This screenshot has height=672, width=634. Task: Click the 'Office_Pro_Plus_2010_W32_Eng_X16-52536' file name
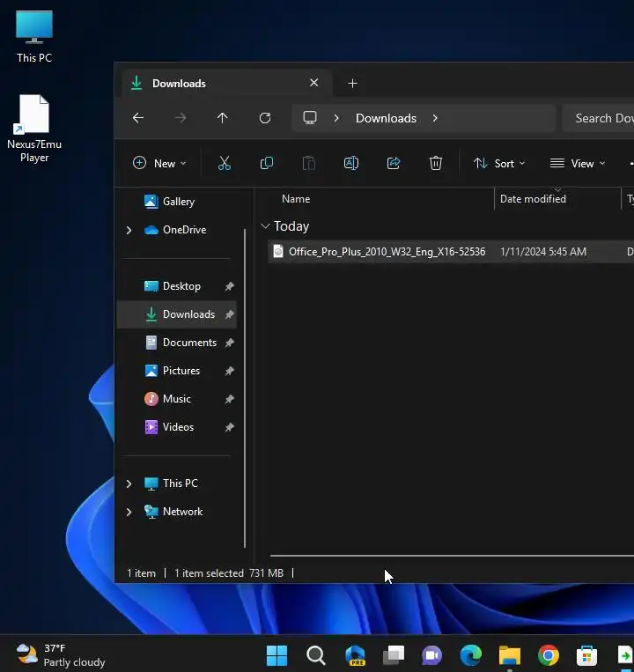click(x=387, y=252)
